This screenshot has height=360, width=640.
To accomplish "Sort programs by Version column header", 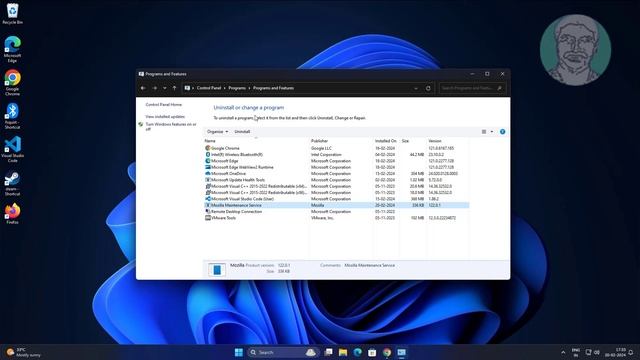I will (x=448, y=141).
